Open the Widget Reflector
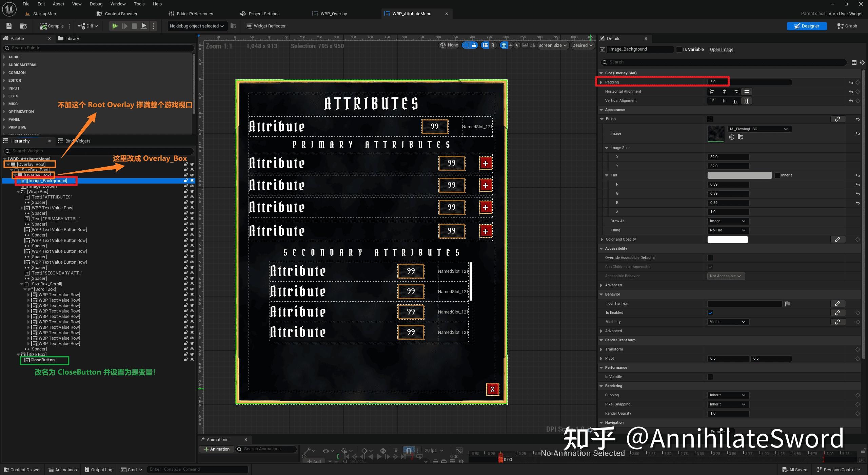 [266, 26]
